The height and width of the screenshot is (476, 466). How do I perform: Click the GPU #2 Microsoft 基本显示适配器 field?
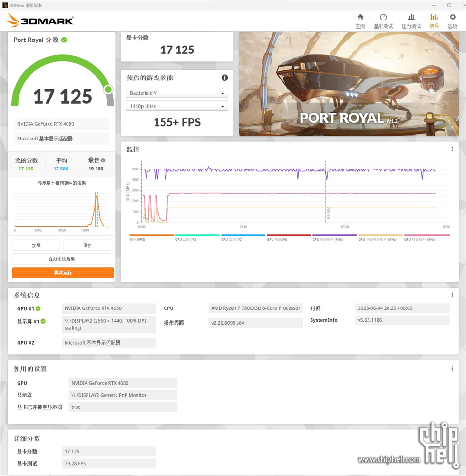pyautogui.click(x=109, y=343)
